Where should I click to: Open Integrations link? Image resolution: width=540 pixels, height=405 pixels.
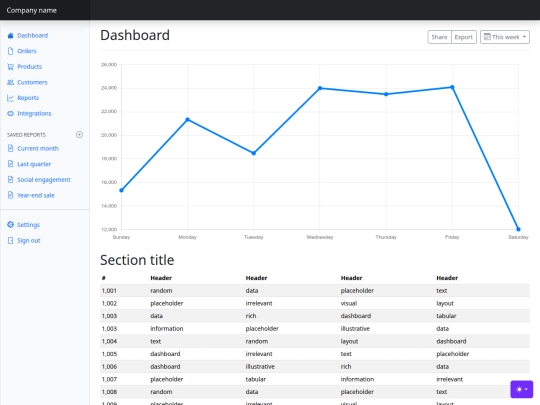[x=34, y=113]
